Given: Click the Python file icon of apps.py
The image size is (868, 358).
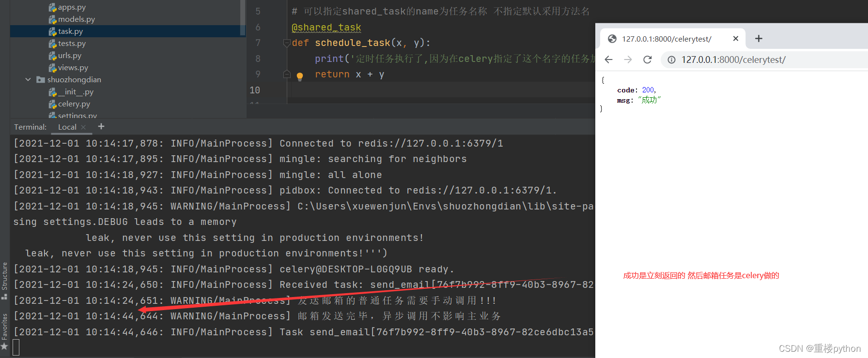Looking at the screenshot, I should tap(53, 7).
